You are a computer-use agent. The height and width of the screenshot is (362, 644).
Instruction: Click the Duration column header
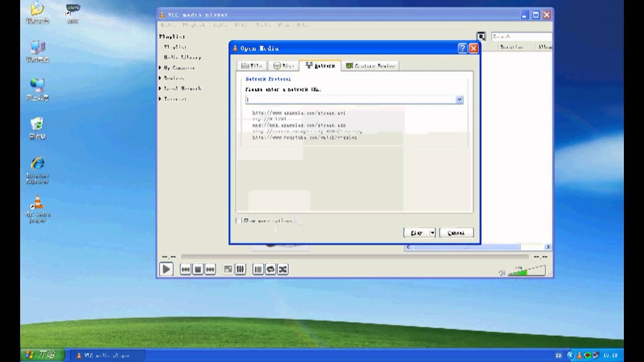pyautogui.click(x=512, y=47)
